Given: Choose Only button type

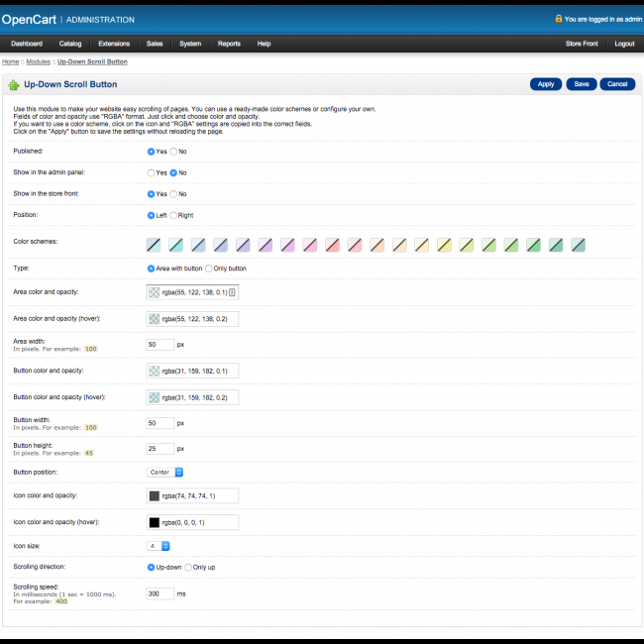Looking at the screenshot, I should click(x=208, y=268).
